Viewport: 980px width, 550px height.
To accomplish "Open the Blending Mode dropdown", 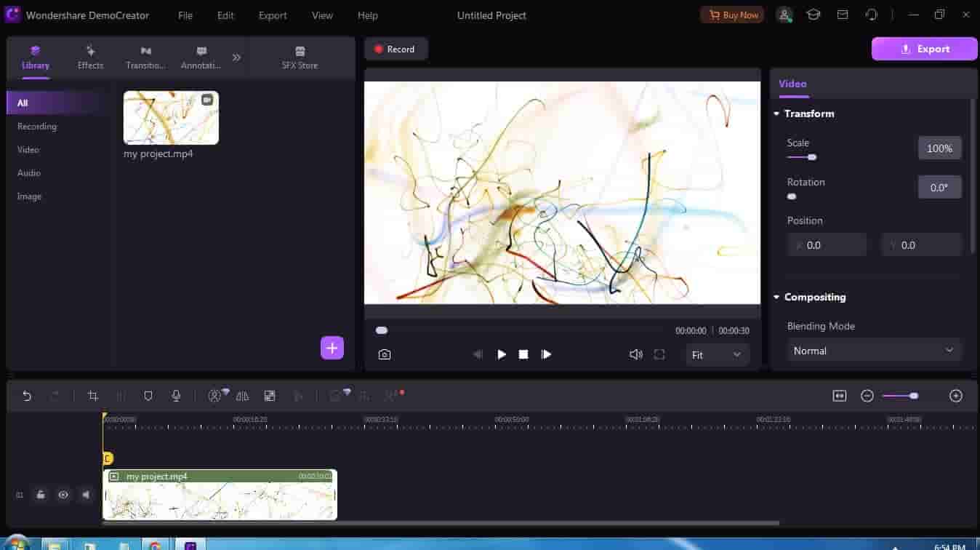I will click(873, 351).
